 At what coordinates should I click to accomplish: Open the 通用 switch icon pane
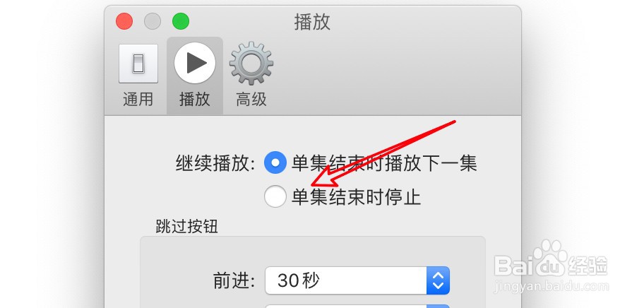138,64
